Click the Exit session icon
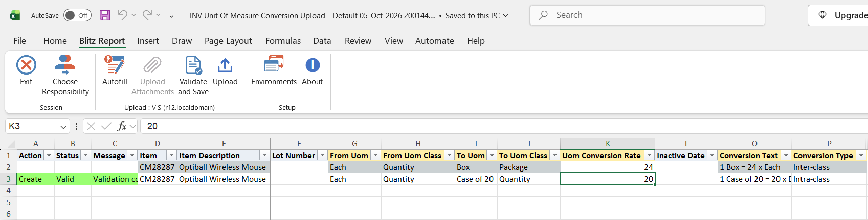868x220 pixels. [x=26, y=65]
